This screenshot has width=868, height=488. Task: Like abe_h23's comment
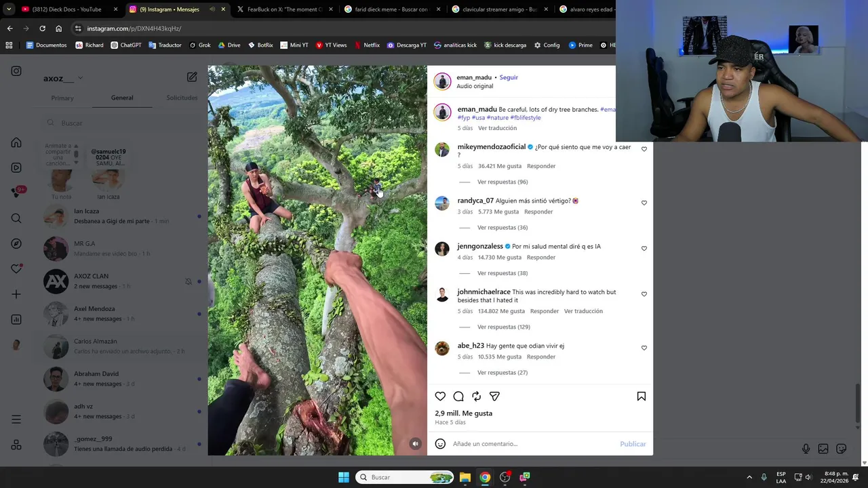coord(644,348)
